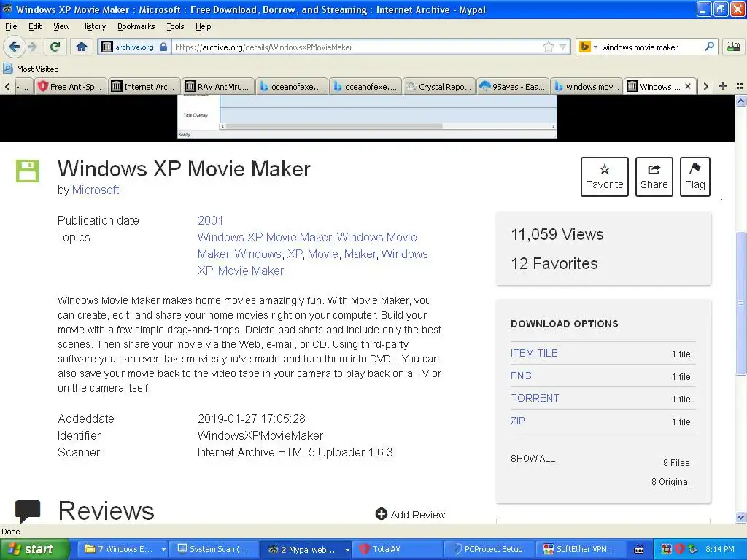This screenshot has height=560, width=747.
Task: Open the Windows XP Movie Maker topic link
Action: pos(264,237)
